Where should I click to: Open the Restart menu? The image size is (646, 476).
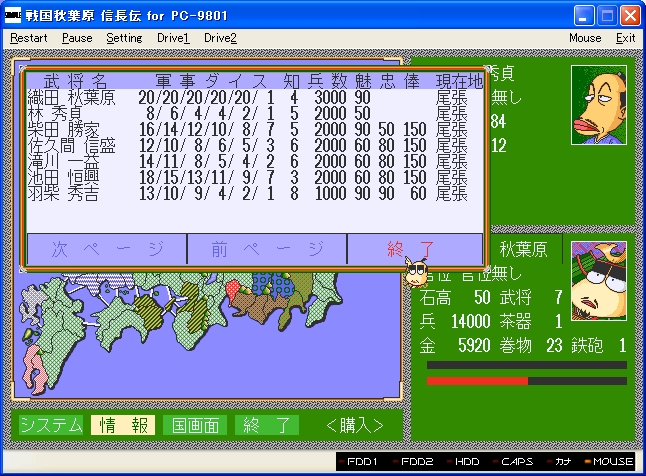click(x=28, y=38)
